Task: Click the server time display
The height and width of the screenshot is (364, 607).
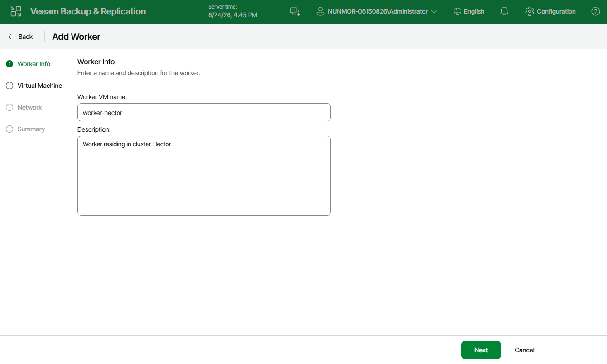Action: [x=233, y=11]
